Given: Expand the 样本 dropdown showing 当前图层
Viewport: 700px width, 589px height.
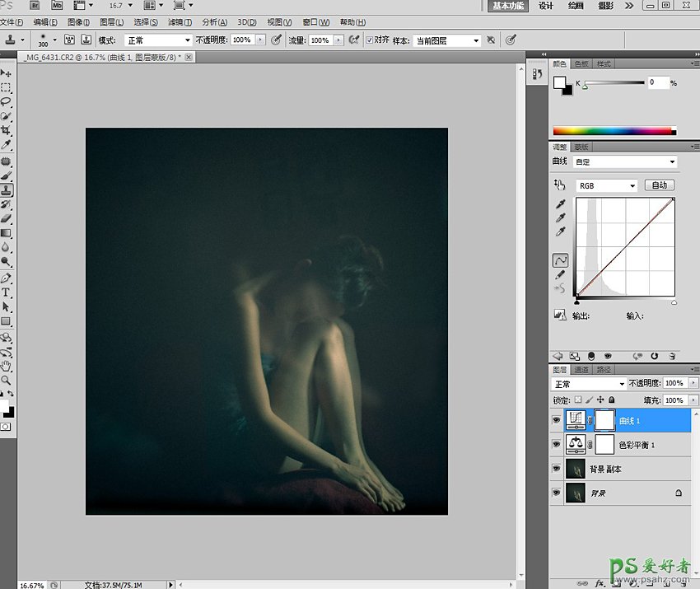Looking at the screenshot, I should pos(447,40).
